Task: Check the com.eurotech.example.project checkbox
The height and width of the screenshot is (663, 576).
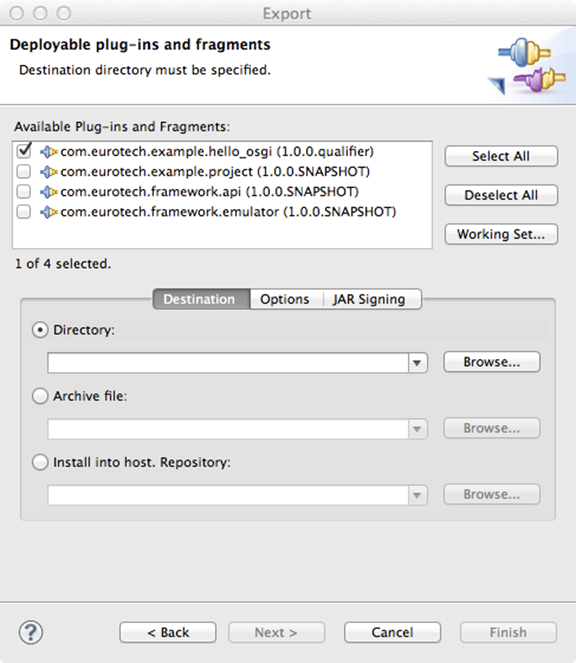Action: point(24,172)
